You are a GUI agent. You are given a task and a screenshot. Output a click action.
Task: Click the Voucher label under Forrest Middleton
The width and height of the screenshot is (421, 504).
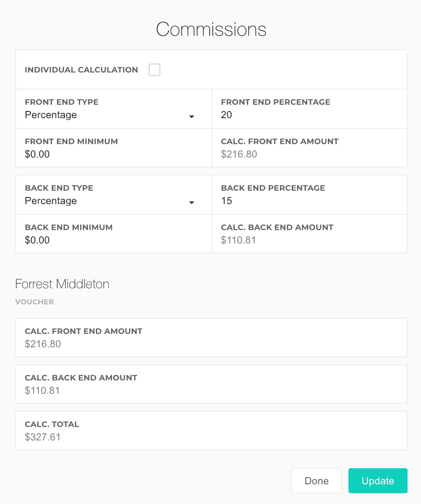pos(34,302)
